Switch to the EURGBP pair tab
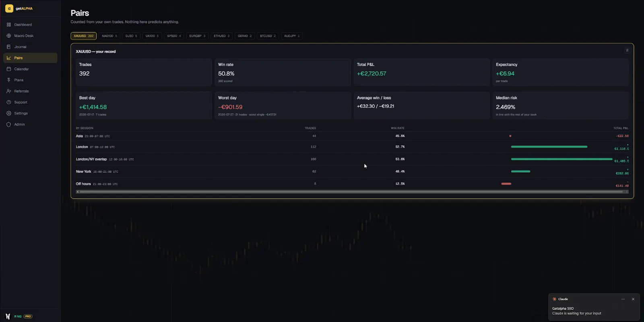This screenshot has height=322, width=644. (197, 36)
